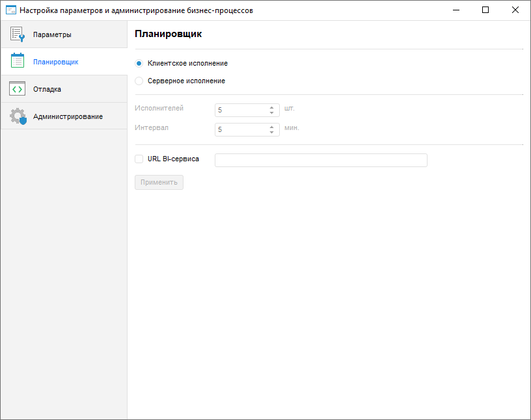Click the Администрирование gear icon
Image resolution: width=531 pixels, height=420 pixels.
click(18, 116)
